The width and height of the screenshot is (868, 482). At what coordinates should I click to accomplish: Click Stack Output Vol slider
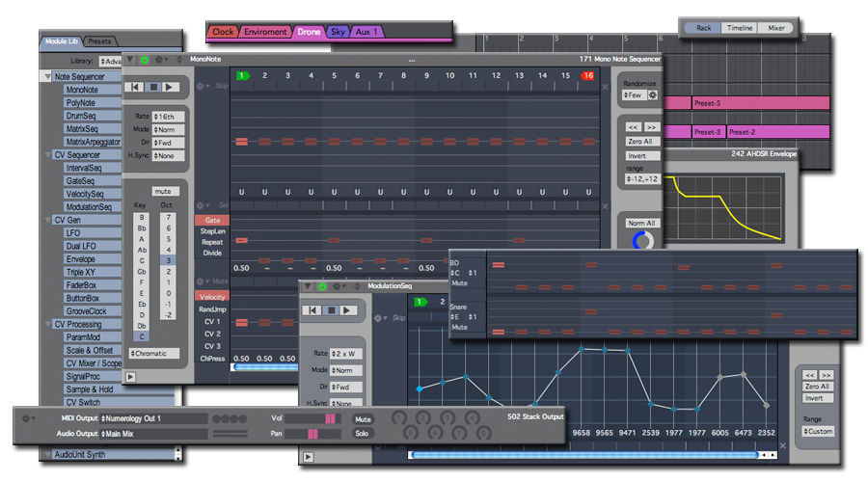tap(313, 419)
